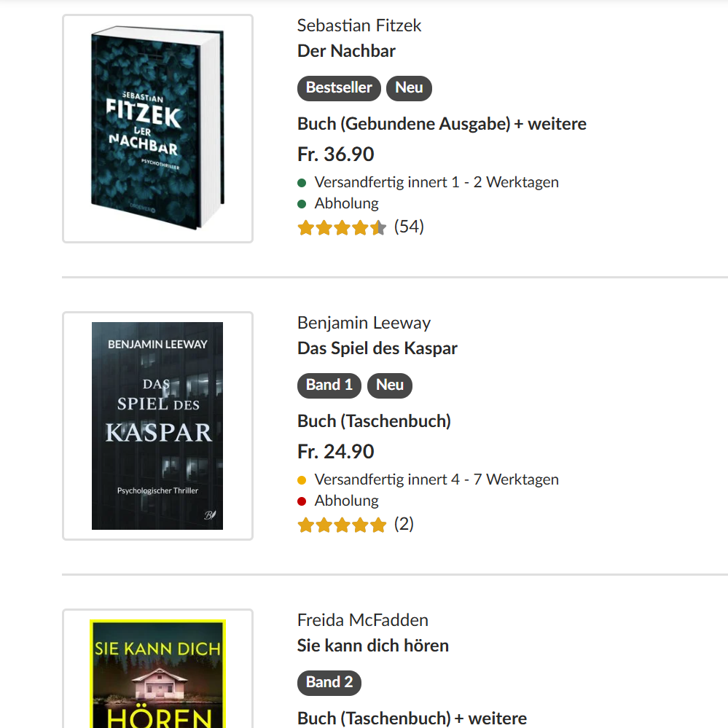
Task: View the 2 reviews count
Action: pyautogui.click(x=404, y=524)
